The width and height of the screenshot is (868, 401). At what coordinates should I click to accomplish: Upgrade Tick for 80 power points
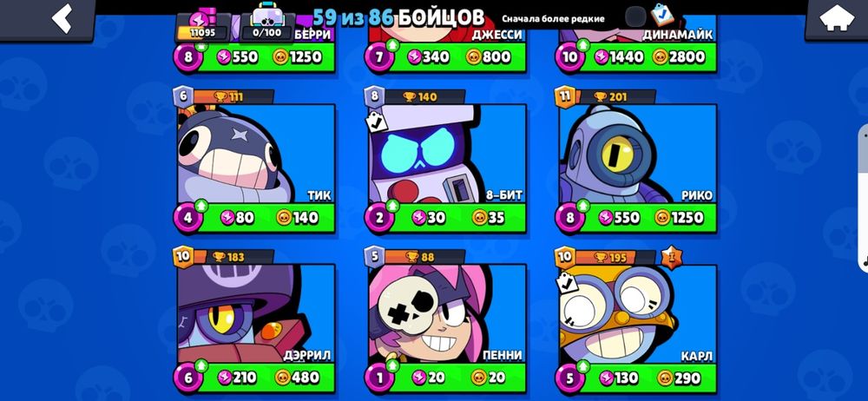237,218
